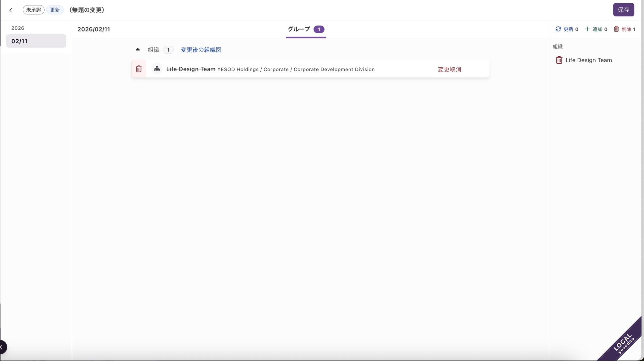Click the 更新 status tag
This screenshot has height=361, width=644.
tap(55, 10)
